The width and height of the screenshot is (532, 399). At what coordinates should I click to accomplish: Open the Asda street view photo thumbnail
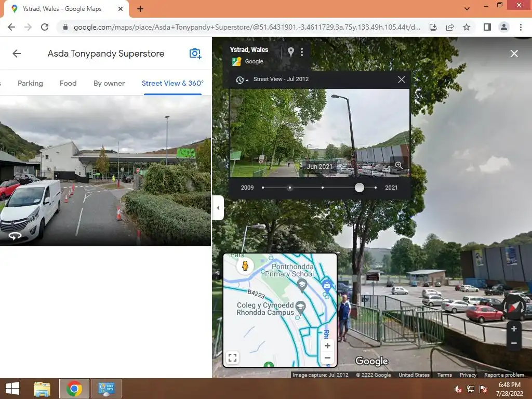coord(105,170)
